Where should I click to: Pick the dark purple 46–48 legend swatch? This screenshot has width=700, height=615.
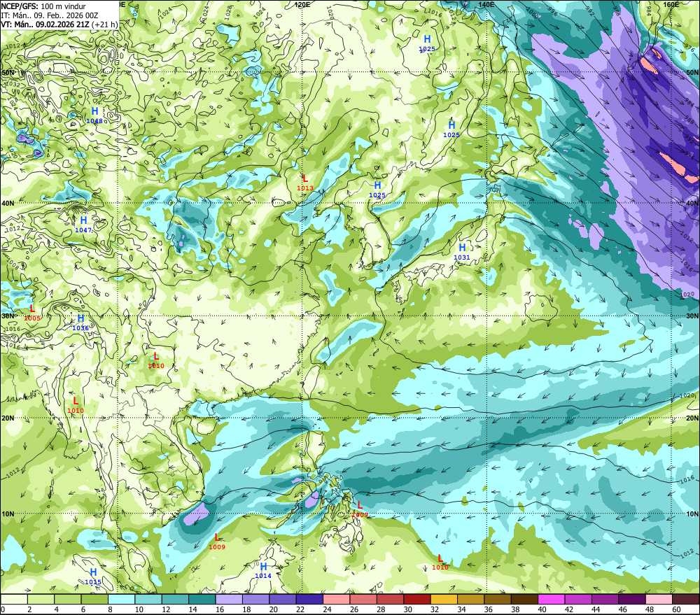coord(631,599)
